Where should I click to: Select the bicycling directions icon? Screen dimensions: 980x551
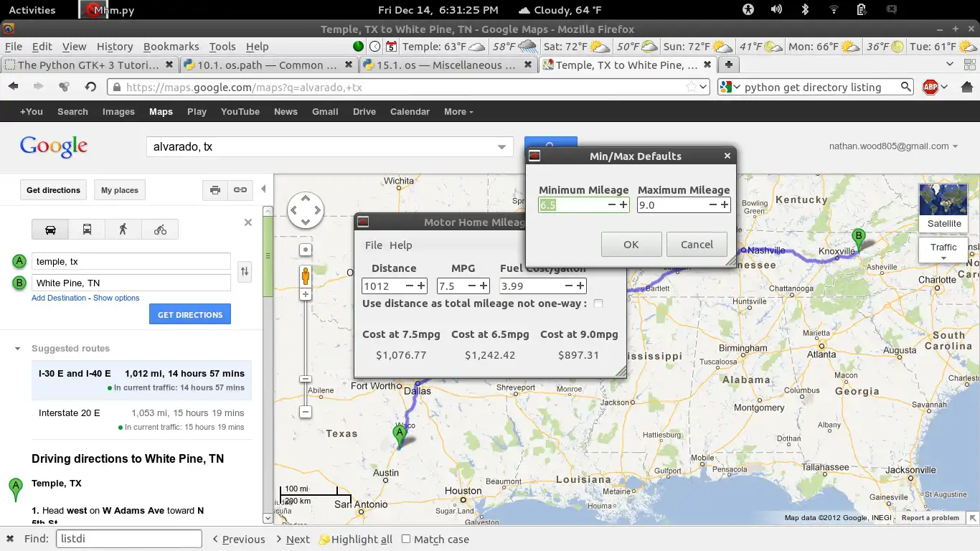click(160, 230)
